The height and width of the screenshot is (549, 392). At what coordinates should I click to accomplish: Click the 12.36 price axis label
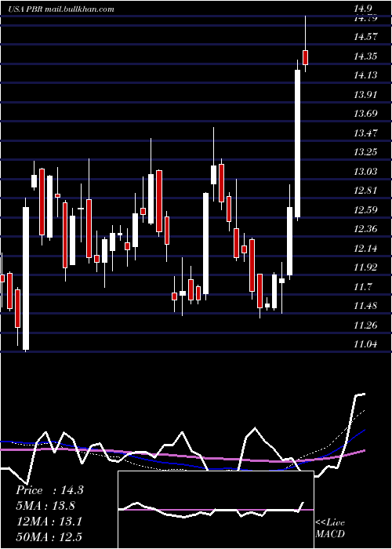(365, 229)
